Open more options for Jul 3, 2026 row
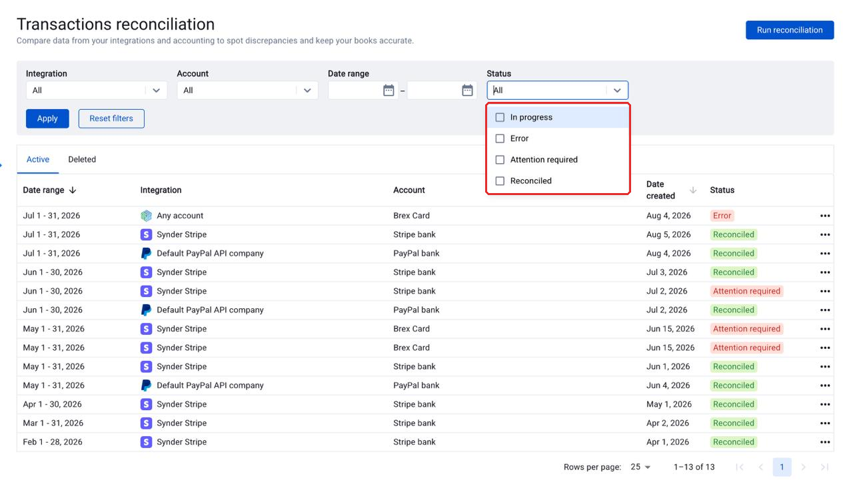 click(x=825, y=272)
